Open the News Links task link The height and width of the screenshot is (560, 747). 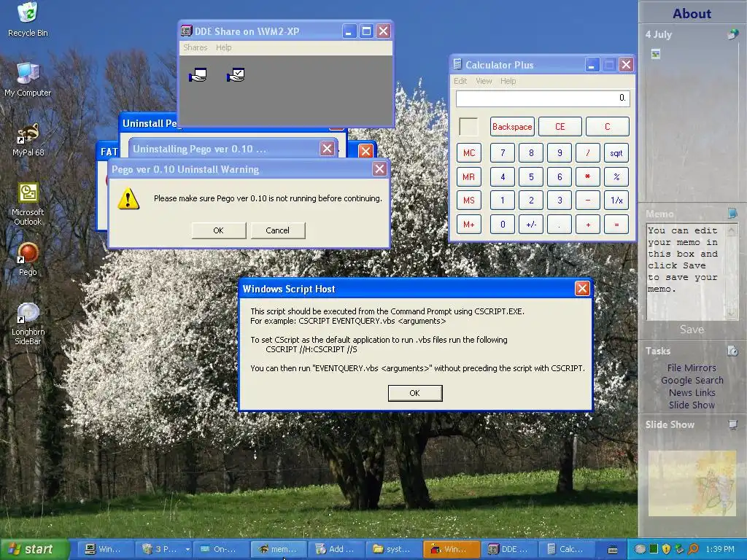point(692,392)
